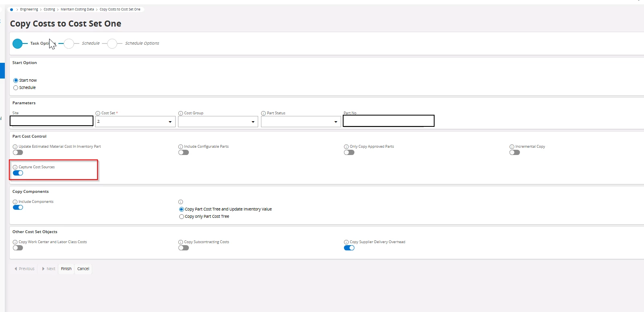Turn on Include Configurable Parts switch

[184, 153]
